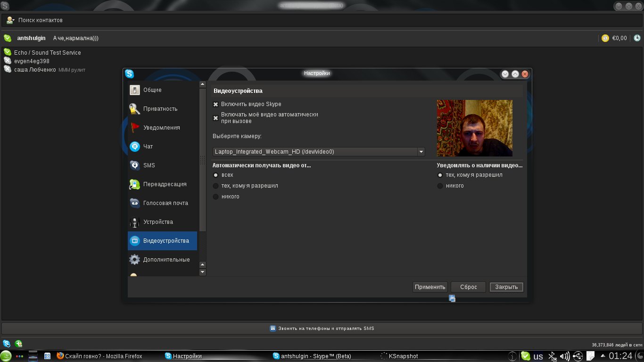Viewport: 644px width, 362px height.
Task: Select 'всех' for receiving video automatically
Action: (x=216, y=175)
